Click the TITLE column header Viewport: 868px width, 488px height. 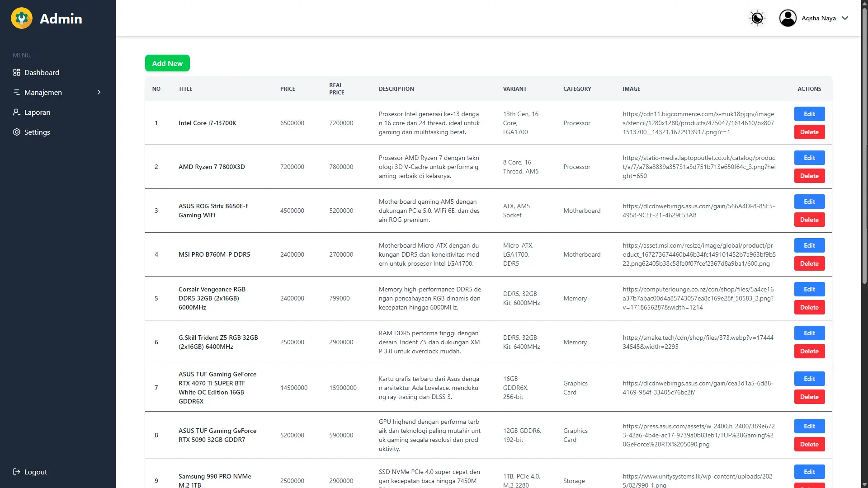click(x=185, y=89)
